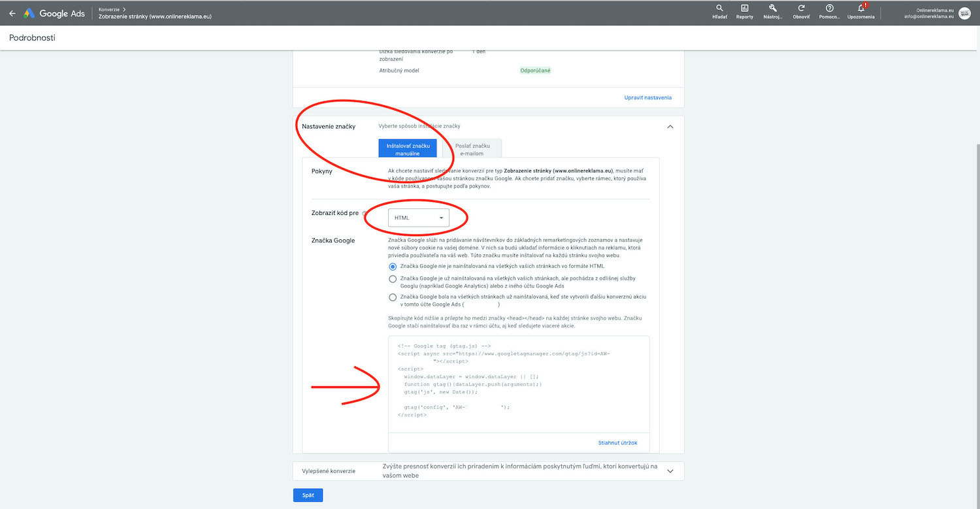Image resolution: width=980 pixels, height=509 pixels.
Task: Click the Značka Google section label
Action: tap(333, 240)
